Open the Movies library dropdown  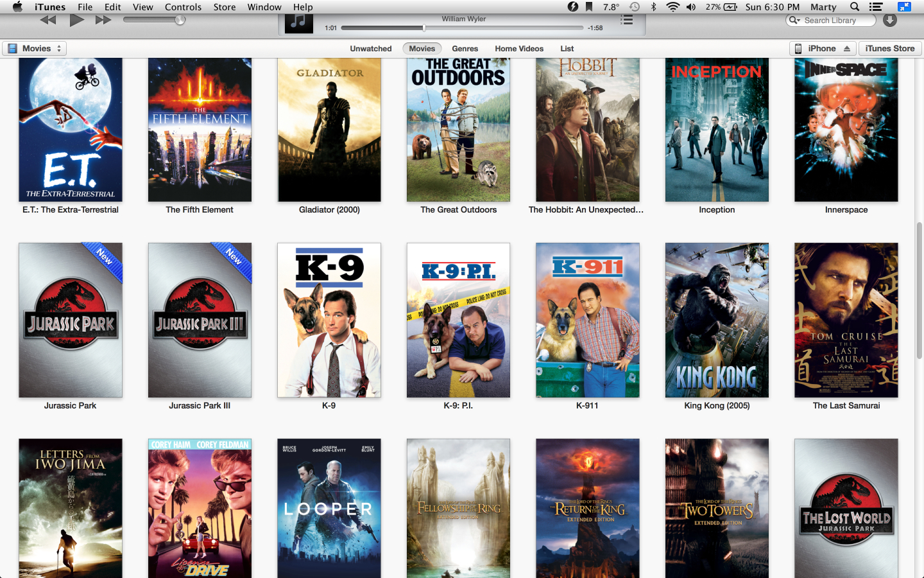[34, 48]
